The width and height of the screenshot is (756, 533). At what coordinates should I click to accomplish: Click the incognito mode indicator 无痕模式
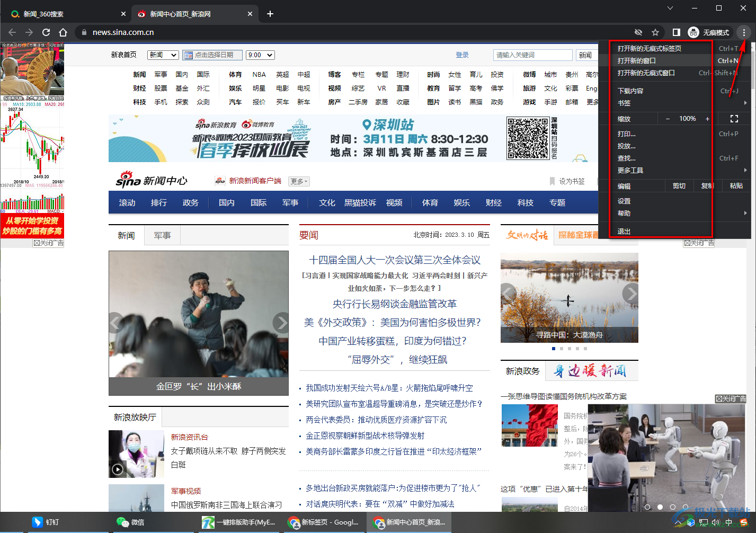[709, 32]
